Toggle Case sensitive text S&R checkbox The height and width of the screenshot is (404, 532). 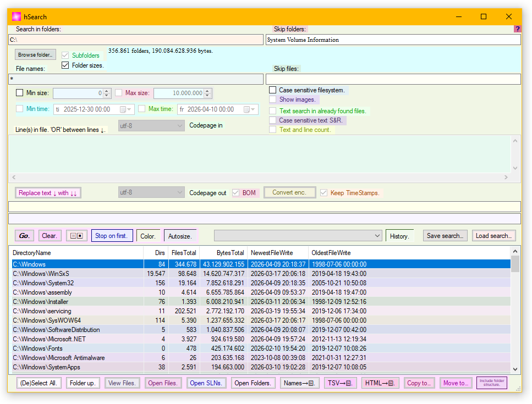point(272,120)
